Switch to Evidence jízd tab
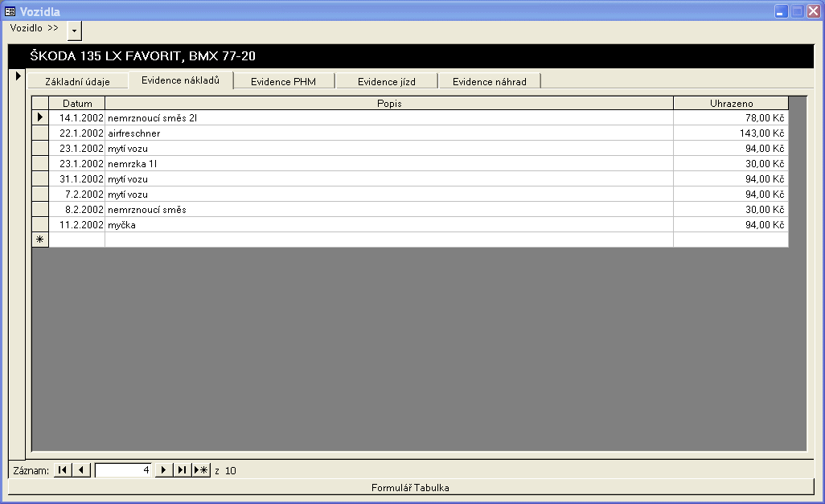This screenshot has height=504, width=825. coord(387,81)
